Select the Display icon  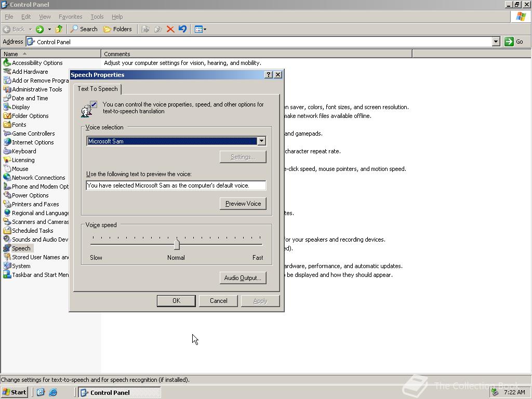[7, 107]
